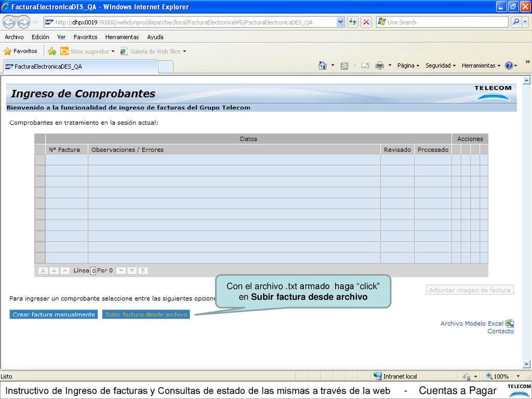Open the Contacto link
Screen dimensions: 532x399
pyautogui.click(x=500, y=331)
